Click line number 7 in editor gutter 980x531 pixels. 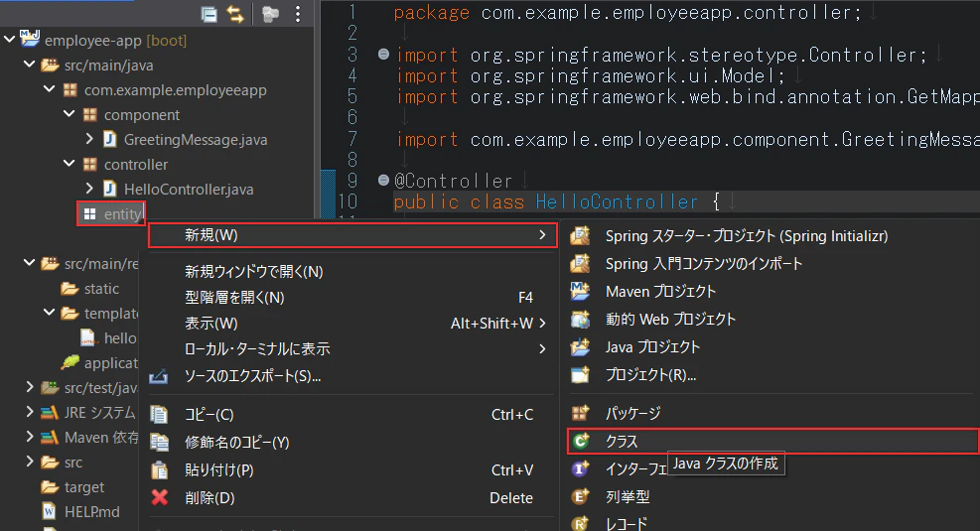352,139
